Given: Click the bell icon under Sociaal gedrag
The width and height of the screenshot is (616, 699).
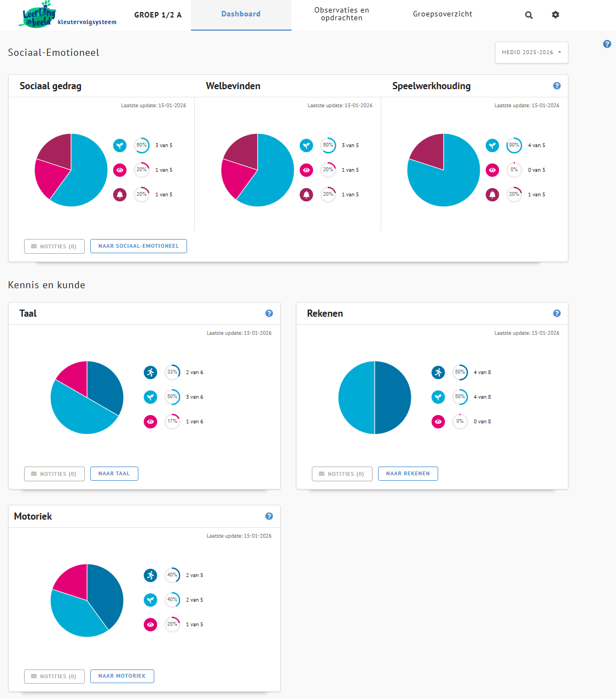Looking at the screenshot, I should point(120,195).
